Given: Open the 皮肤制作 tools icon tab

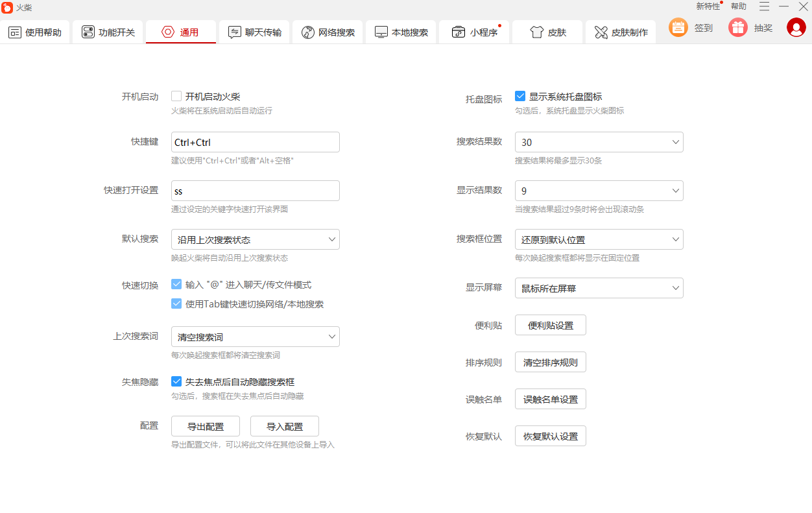Looking at the screenshot, I should [x=601, y=32].
